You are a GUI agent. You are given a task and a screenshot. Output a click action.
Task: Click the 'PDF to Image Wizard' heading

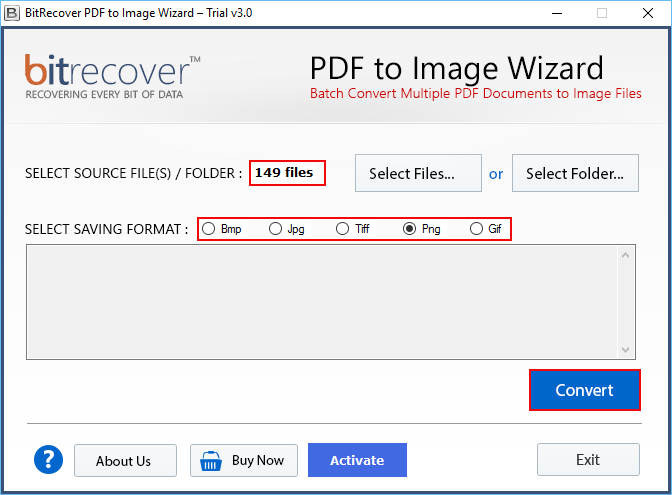(x=456, y=69)
